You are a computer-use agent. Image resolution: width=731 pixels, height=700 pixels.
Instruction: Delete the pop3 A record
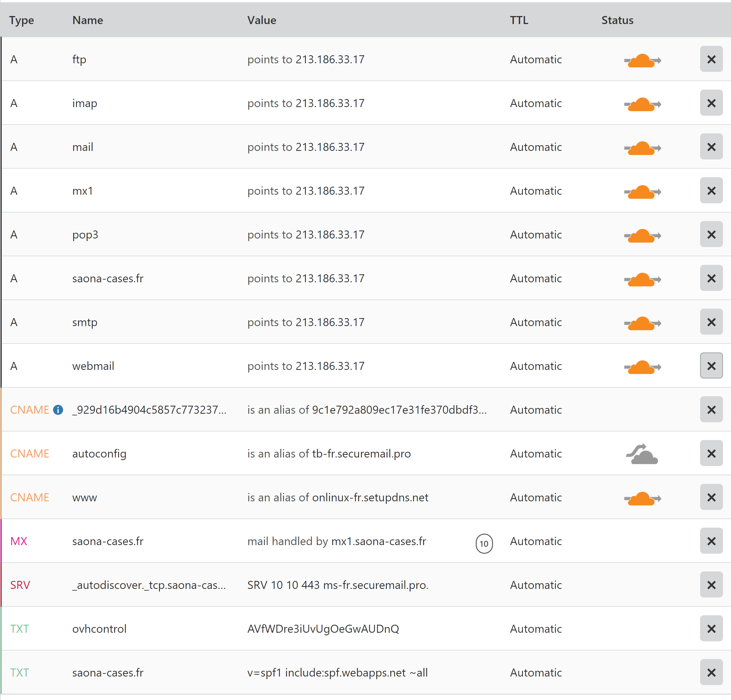tap(711, 234)
